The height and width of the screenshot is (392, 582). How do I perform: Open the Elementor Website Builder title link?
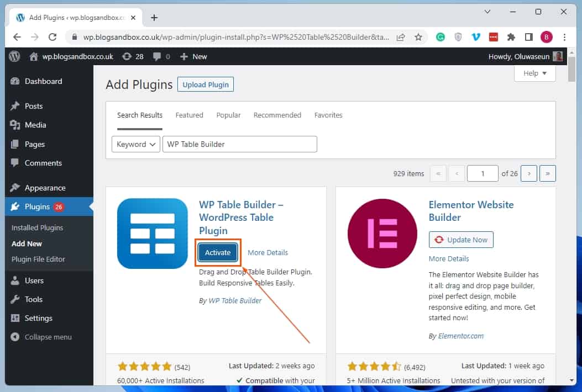tap(471, 211)
